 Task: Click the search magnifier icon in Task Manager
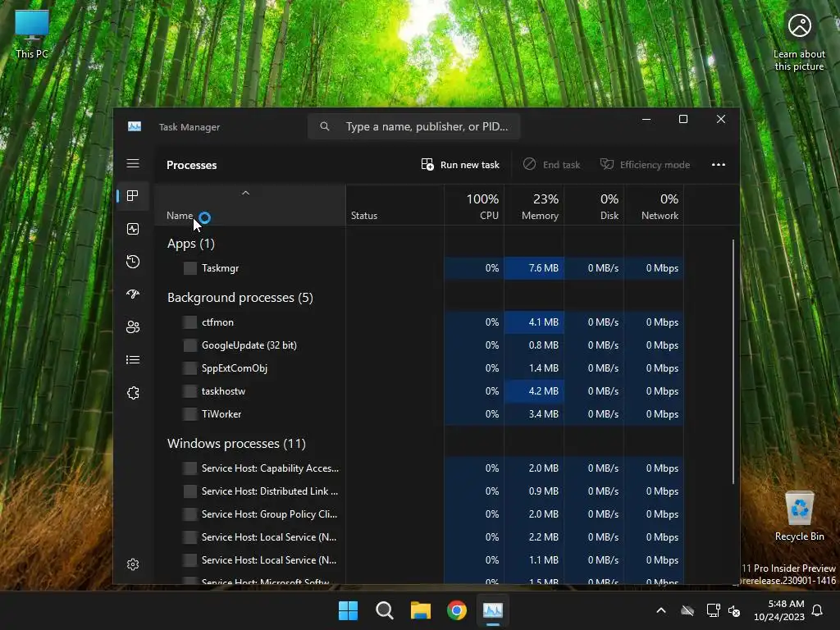point(325,126)
